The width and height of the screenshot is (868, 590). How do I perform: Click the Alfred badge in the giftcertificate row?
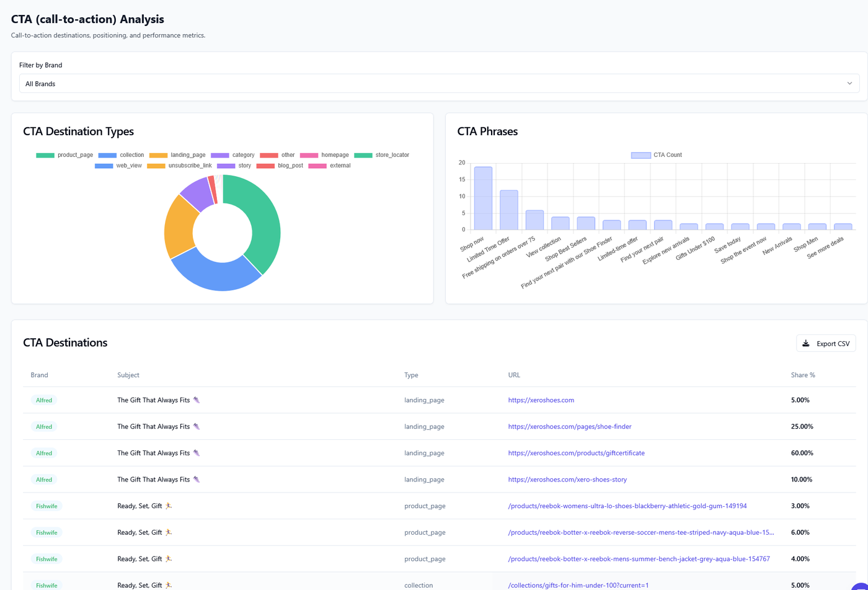tap(44, 454)
